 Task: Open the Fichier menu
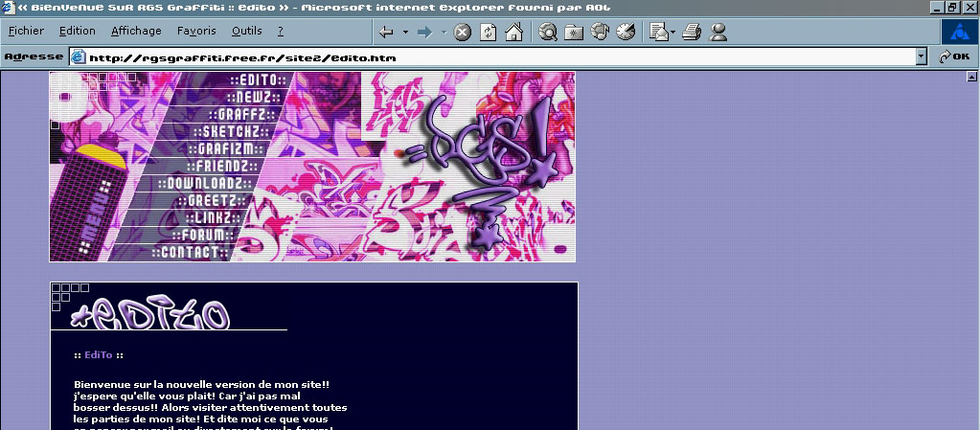pos(26,31)
